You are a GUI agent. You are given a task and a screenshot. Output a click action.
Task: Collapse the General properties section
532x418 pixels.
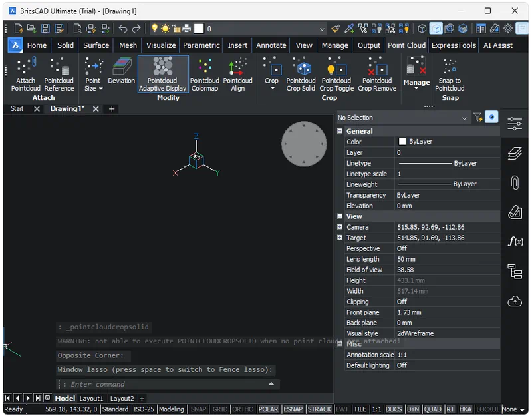click(x=340, y=131)
